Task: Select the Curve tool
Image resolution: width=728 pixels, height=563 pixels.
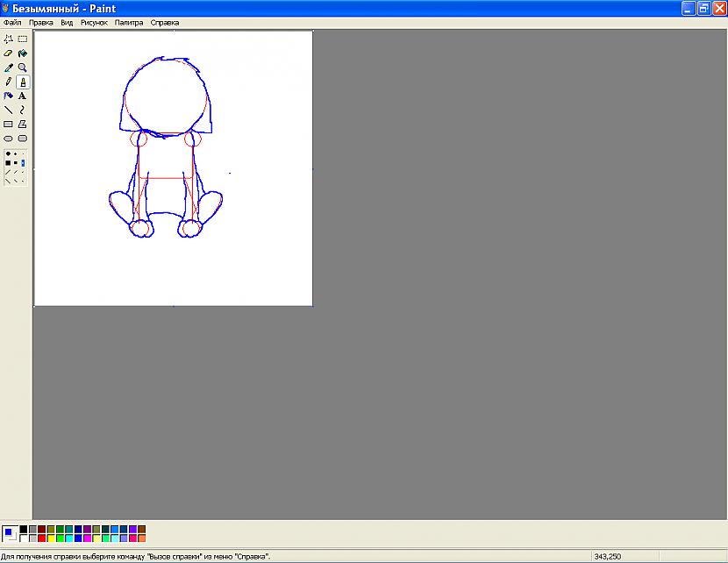Action: [22, 110]
